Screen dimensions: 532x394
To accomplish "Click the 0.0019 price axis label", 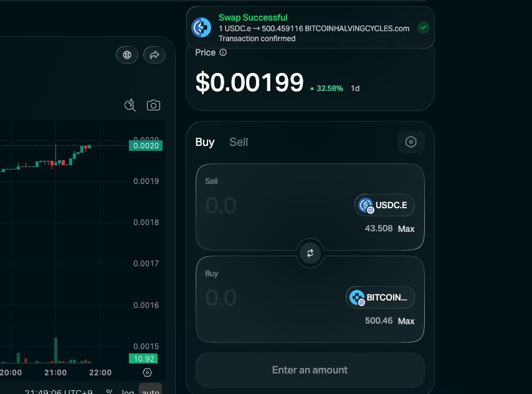I will pyautogui.click(x=146, y=181).
